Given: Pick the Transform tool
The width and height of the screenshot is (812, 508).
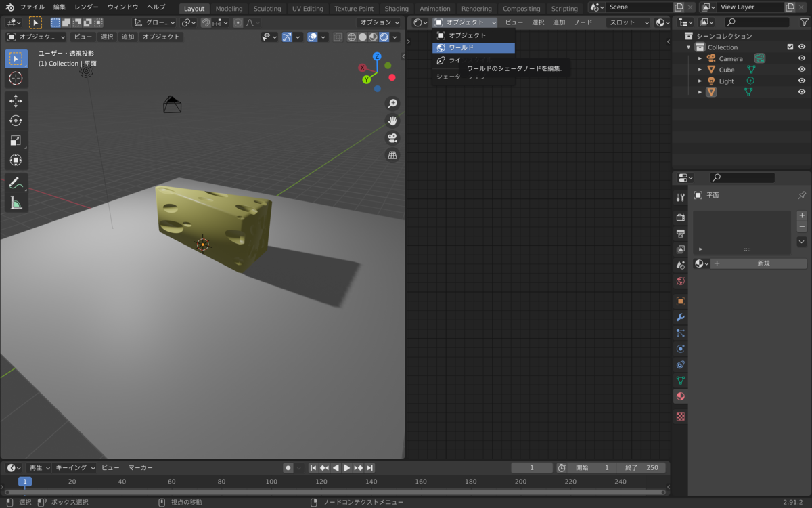Looking at the screenshot, I should tap(16, 160).
